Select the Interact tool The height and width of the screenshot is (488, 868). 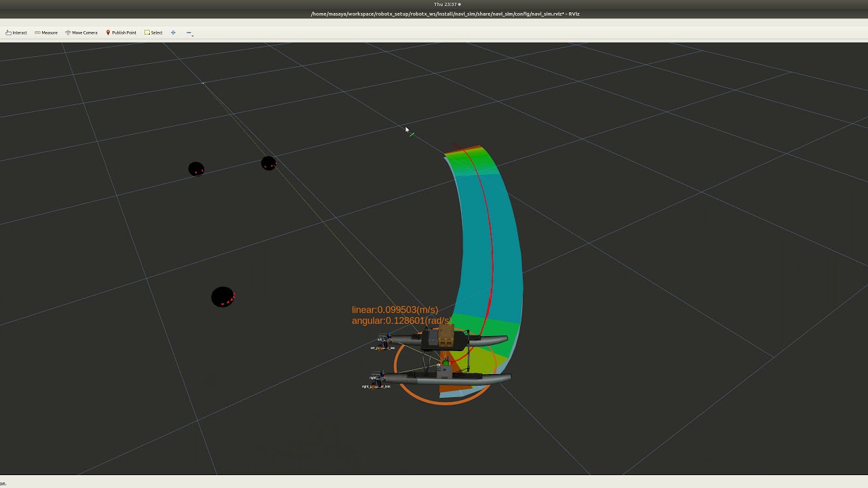pos(16,33)
